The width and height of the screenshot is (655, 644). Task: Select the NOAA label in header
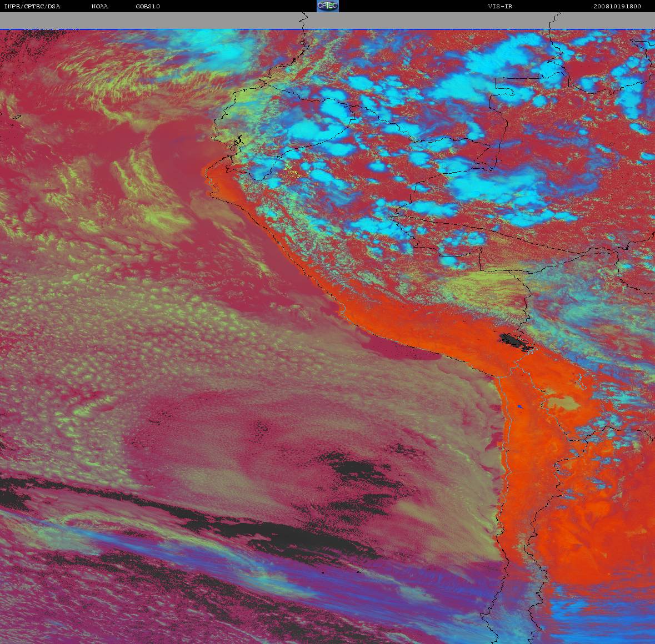coord(99,6)
